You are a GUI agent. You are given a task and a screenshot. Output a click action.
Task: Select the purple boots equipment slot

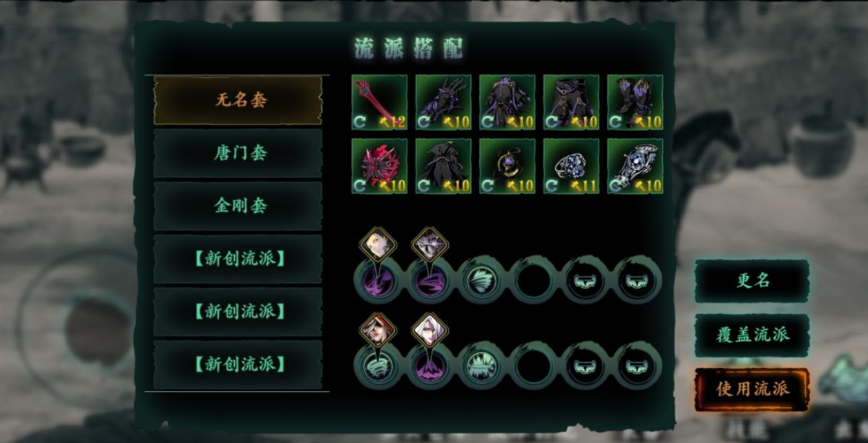(x=635, y=102)
